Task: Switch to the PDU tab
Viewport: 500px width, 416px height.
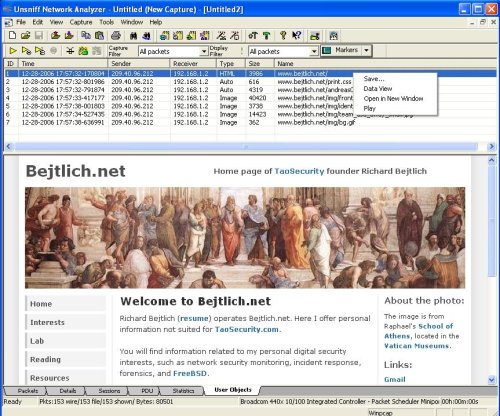Action: [x=147, y=391]
